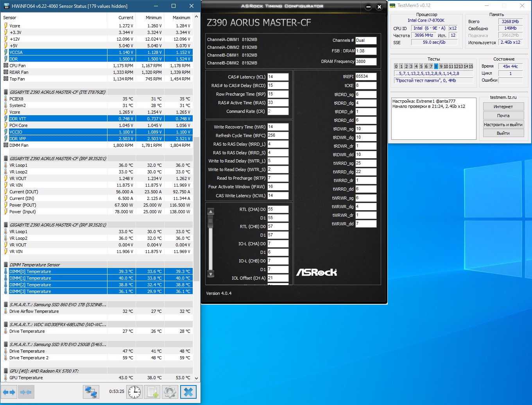Click the IOL Offset (CH A) field
The width and height of the screenshot is (532, 405).
click(x=278, y=278)
